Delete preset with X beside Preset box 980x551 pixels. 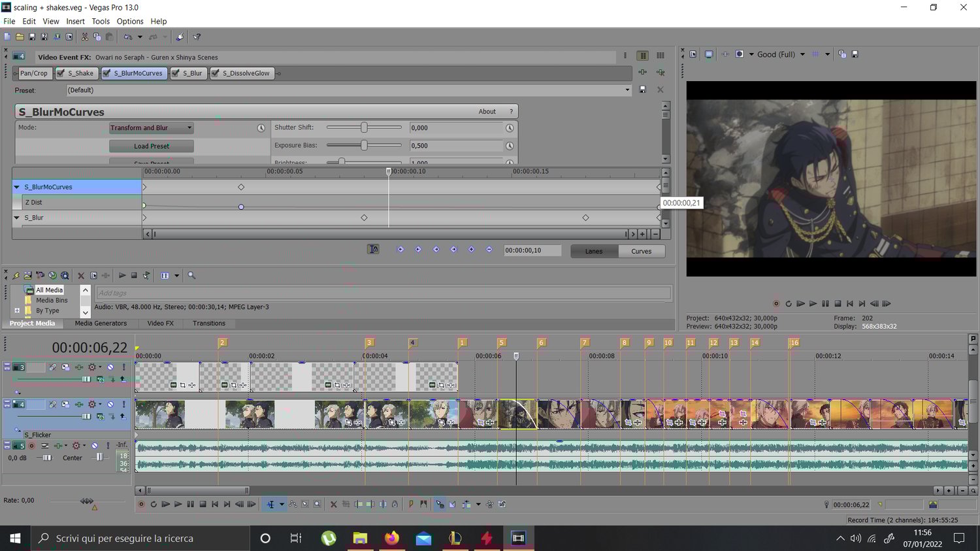click(660, 90)
